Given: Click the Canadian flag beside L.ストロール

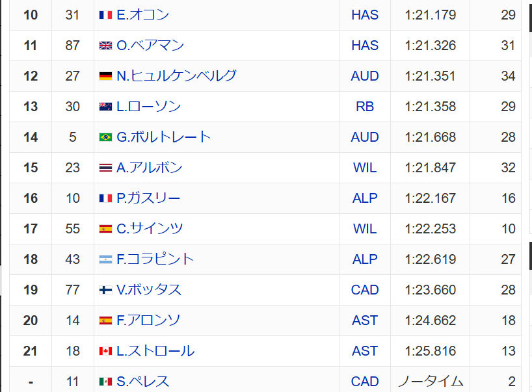Looking at the screenshot, I should pyautogui.click(x=105, y=351).
